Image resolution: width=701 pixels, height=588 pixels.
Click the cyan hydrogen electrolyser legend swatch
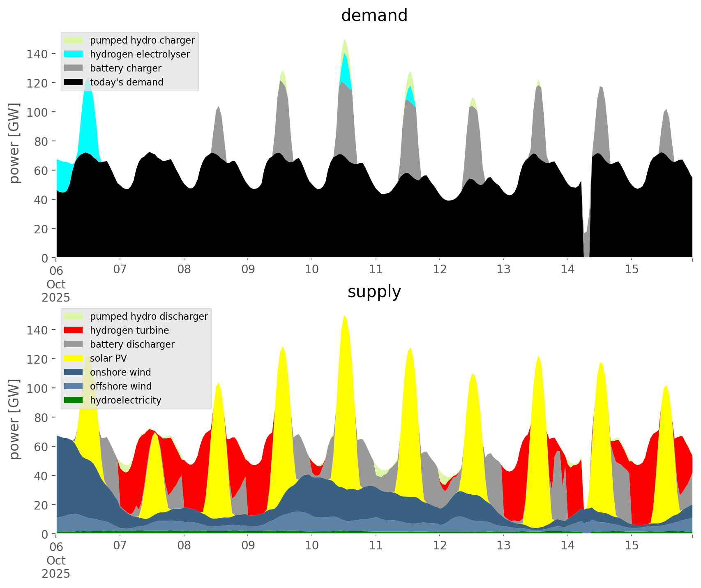click(74, 54)
